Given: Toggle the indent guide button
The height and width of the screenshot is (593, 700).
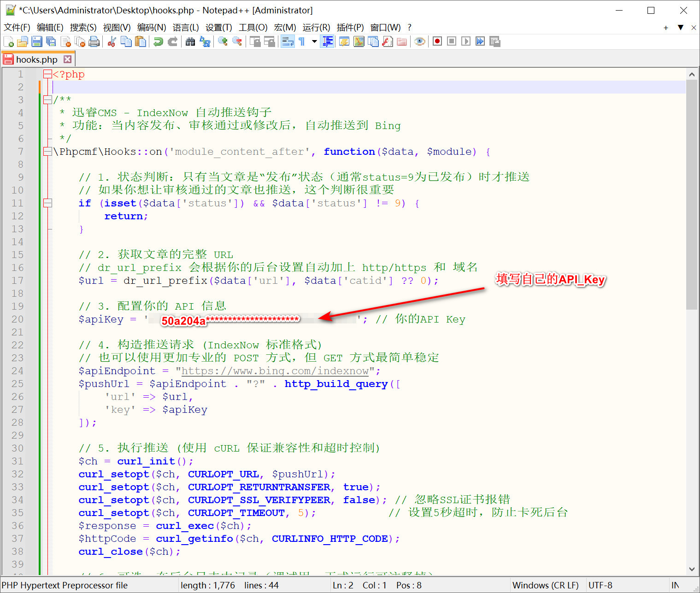Looking at the screenshot, I should 328,41.
